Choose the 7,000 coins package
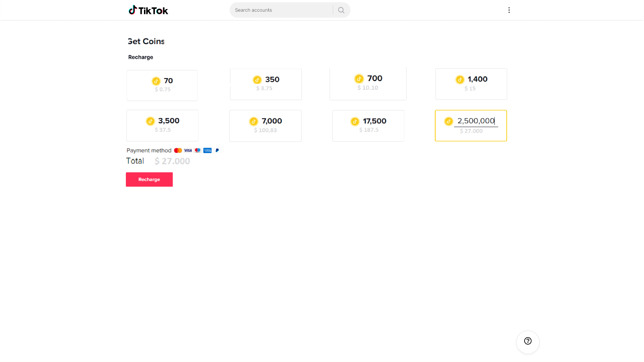The width and height of the screenshot is (644, 362). pyautogui.click(x=265, y=126)
